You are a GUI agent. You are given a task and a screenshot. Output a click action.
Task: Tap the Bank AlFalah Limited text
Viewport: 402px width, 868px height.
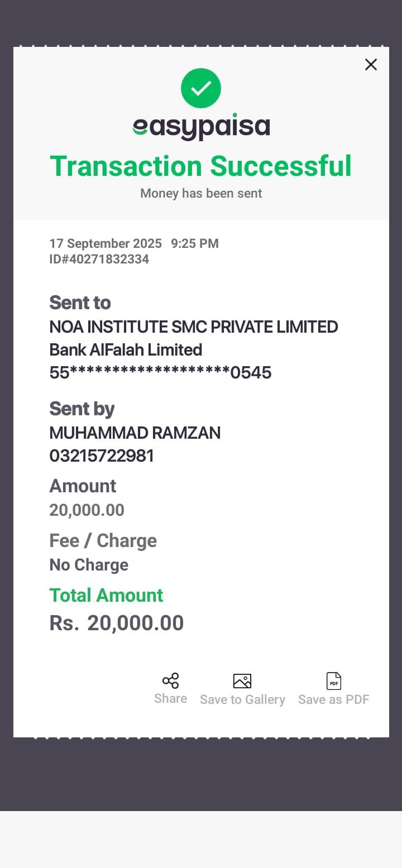(126, 350)
